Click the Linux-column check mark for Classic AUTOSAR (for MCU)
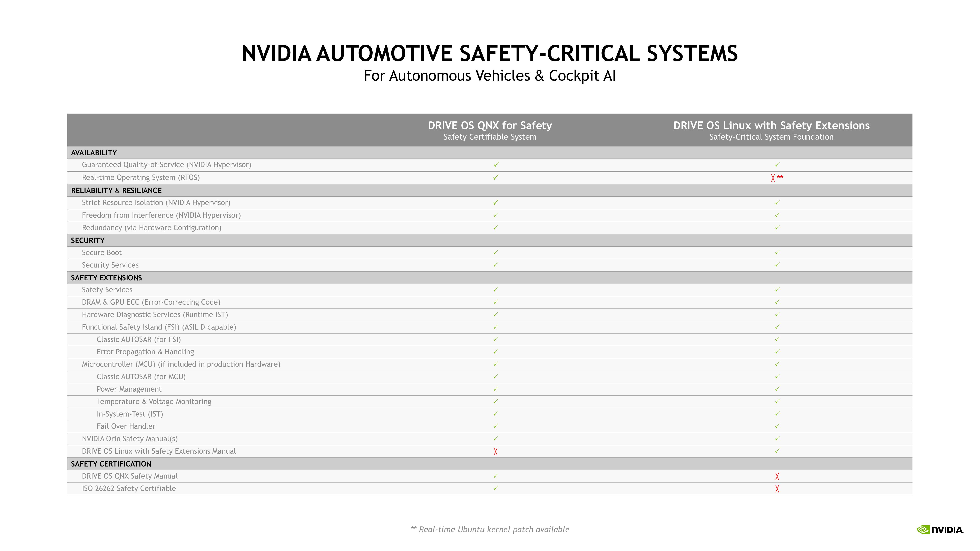This screenshot has height=551, width=980. click(777, 377)
